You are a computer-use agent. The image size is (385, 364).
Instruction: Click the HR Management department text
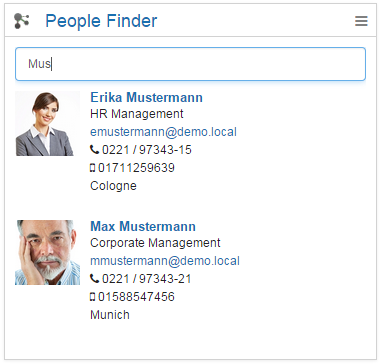point(137,114)
